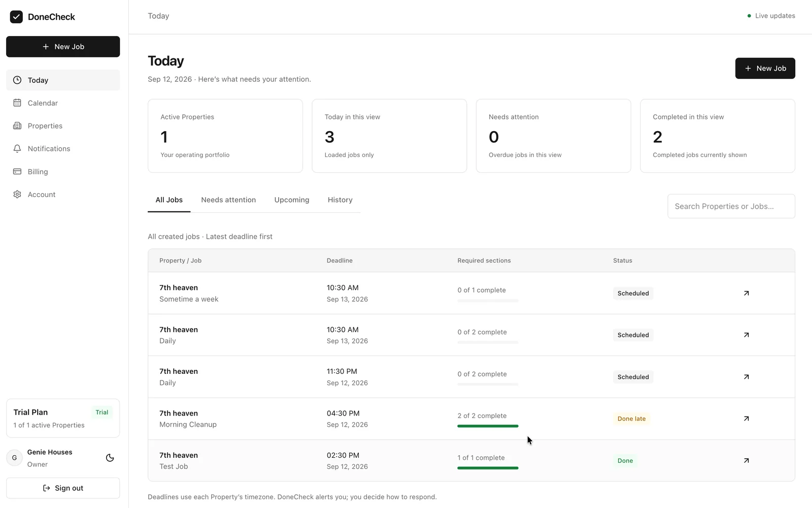Image resolution: width=812 pixels, height=508 pixels.
Task: Click the Today clock icon in sidebar
Action: tap(17, 80)
